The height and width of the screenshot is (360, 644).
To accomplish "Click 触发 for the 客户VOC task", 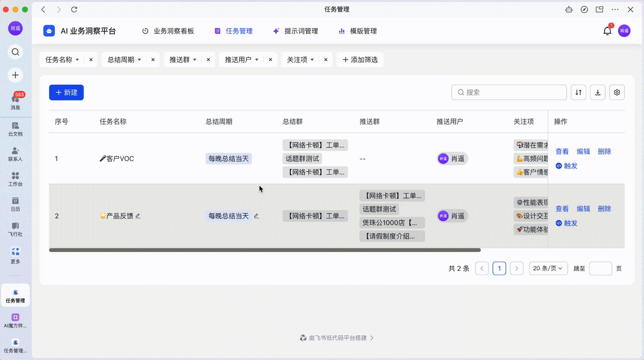I will click(567, 166).
